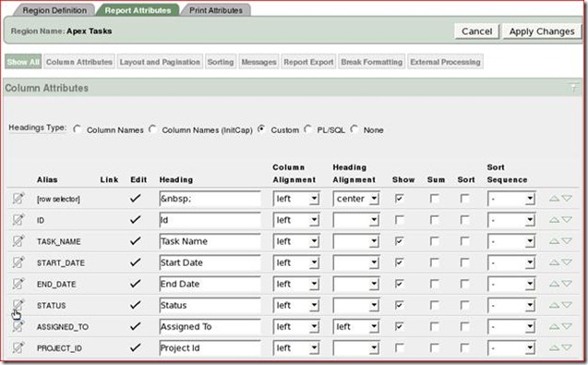Open STATUS column edit icon
588x365 pixels.
coord(18,305)
